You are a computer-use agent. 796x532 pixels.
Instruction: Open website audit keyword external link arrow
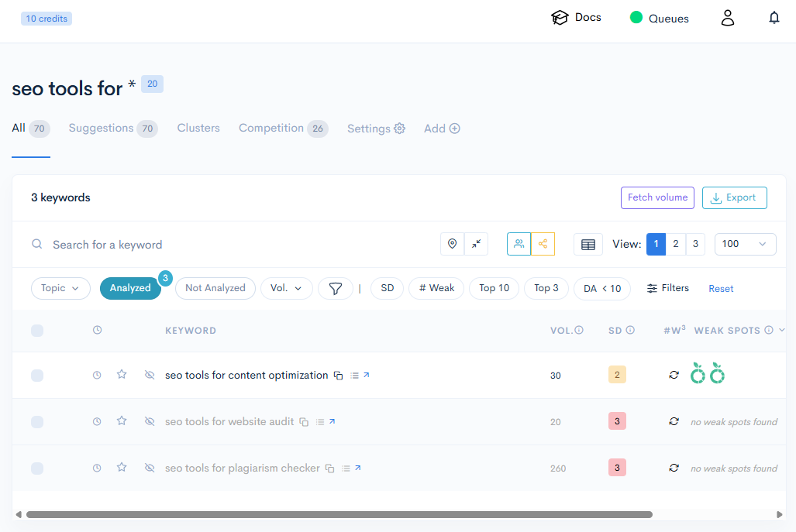pos(332,421)
